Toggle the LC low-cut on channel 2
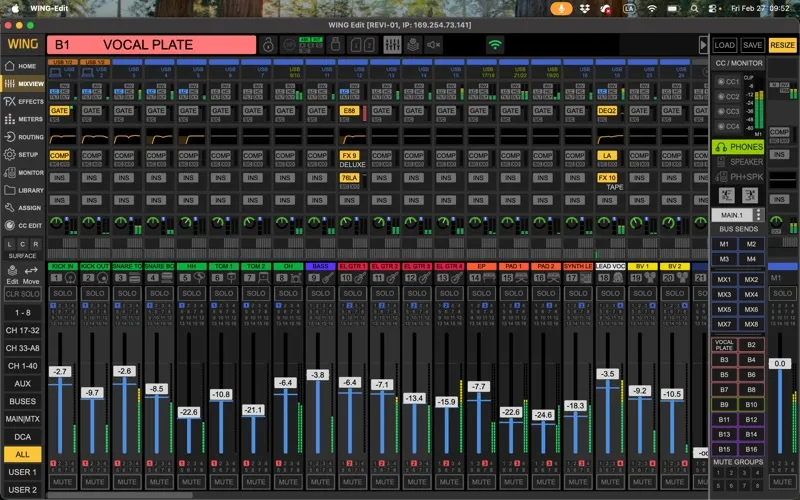 pyautogui.click(x=86, y=91)
